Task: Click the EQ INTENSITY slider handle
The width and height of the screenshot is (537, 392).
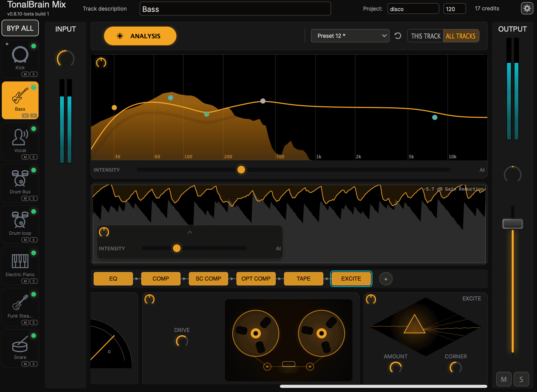Action: 241,170
